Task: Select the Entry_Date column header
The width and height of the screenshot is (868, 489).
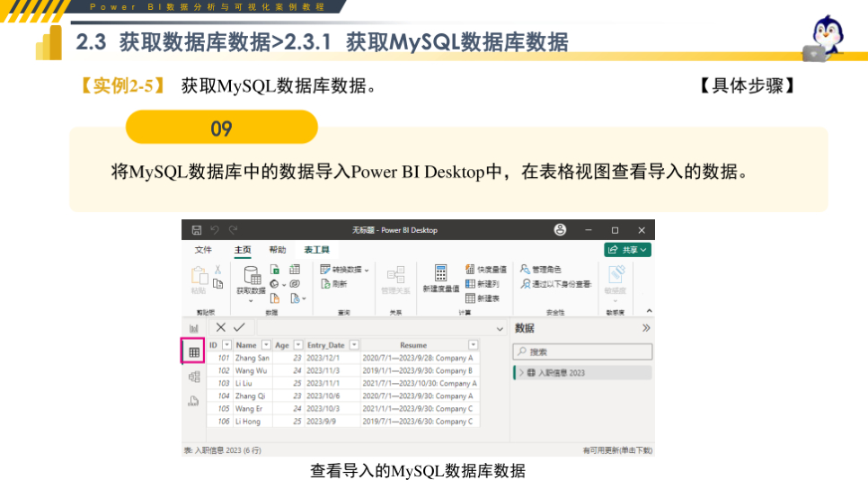Action: pos(326,345)
